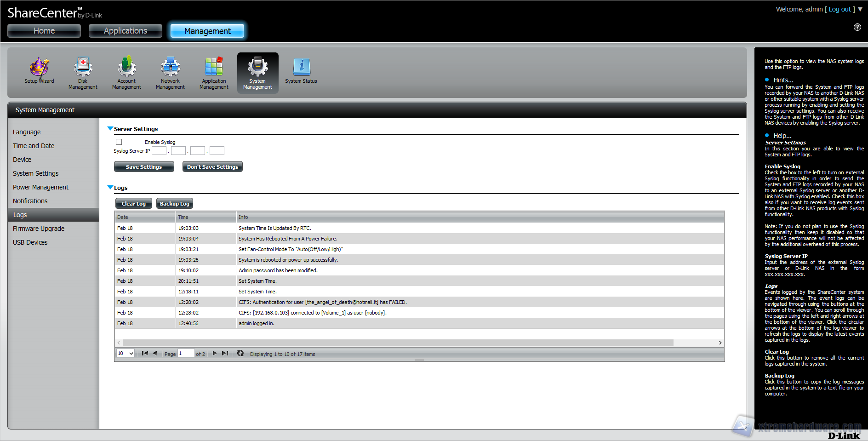Collapse the Server Settings section
The height and width of the screenshot is (441, 868).
[x=110, y=129]
